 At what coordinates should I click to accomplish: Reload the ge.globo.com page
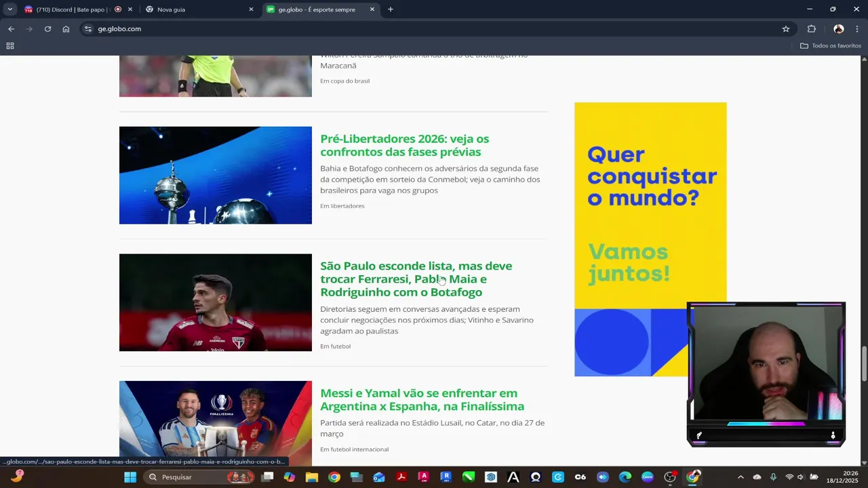[47, 29]
